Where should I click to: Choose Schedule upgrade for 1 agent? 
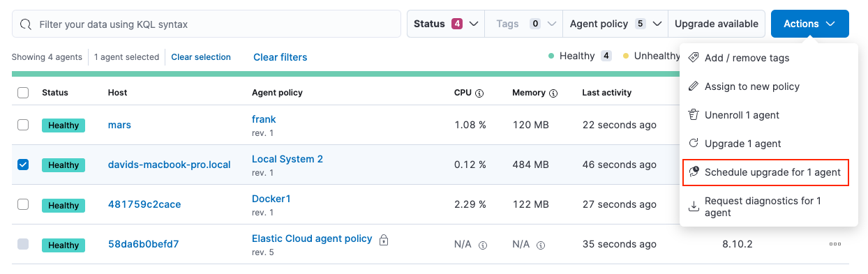pos(766,172)
